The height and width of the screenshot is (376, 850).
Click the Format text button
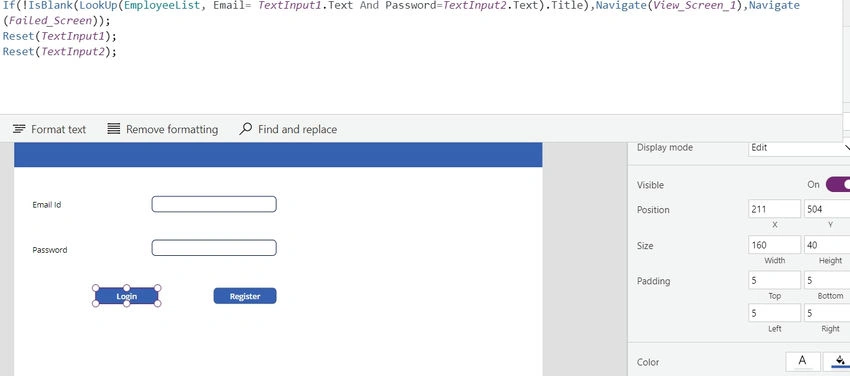(49, 129)
